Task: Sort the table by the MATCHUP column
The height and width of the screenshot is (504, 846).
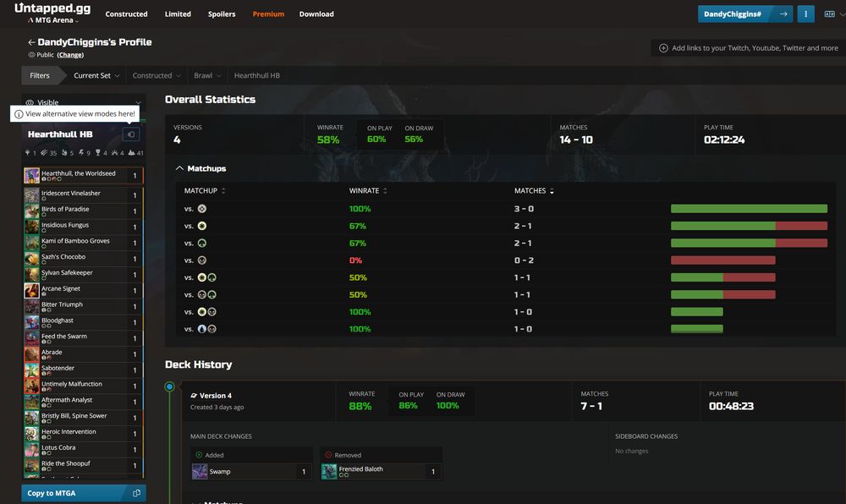Action: coord(205,191)
